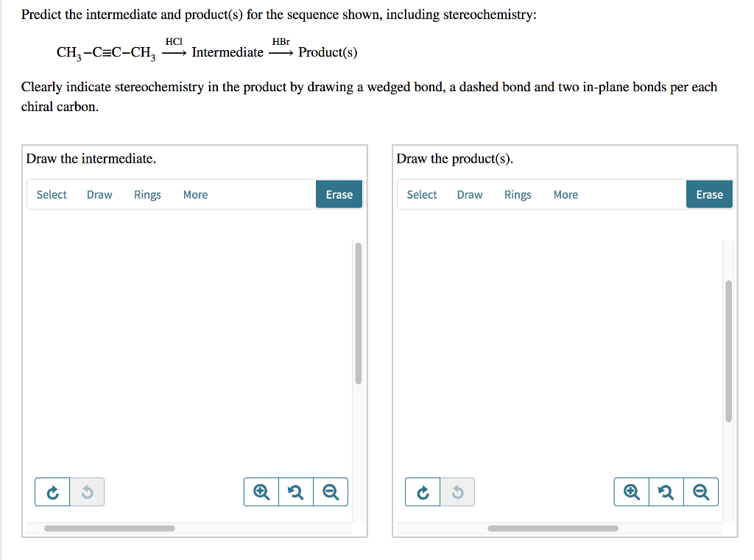Zoom out on the product drawing canvas

click(700, 492)
